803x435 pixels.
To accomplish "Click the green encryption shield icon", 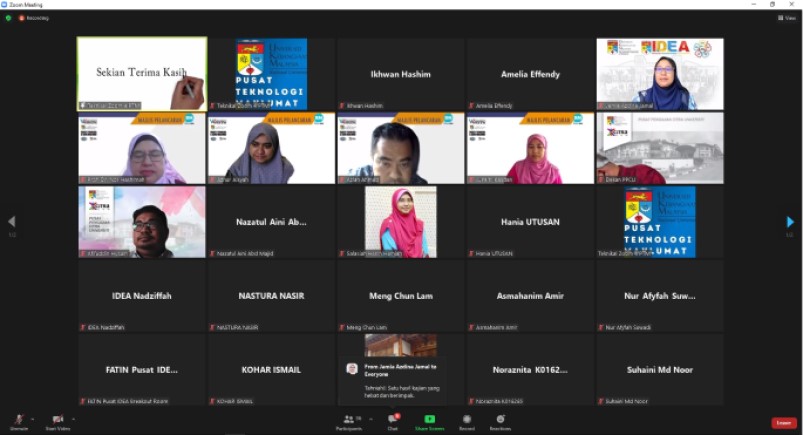I will (x=8, y=18).
